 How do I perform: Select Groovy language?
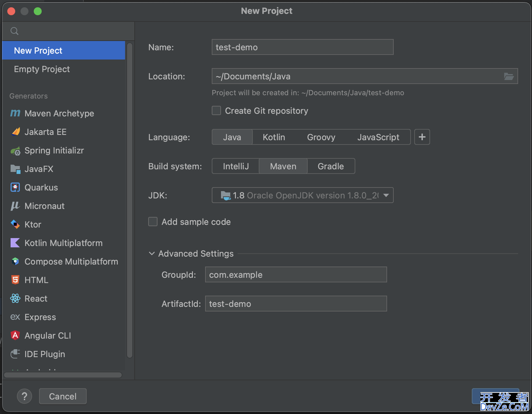pyautogui.click(x=321, y=137)
